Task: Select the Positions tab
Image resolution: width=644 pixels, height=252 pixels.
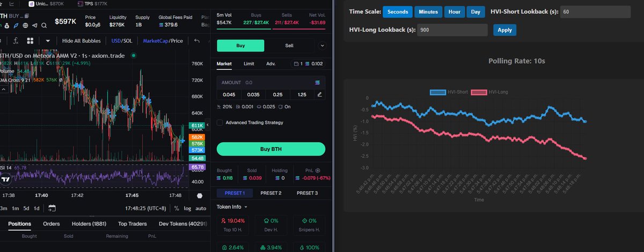Action: [x=19, y=224]
